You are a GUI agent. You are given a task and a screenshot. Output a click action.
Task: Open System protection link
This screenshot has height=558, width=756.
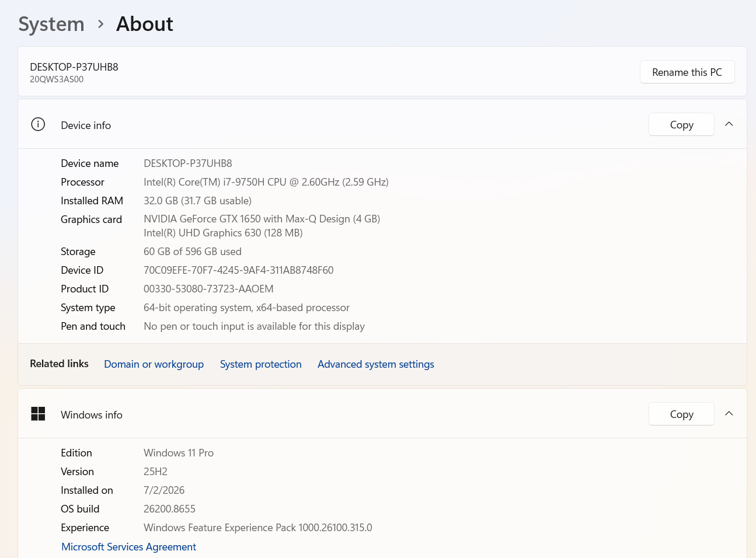(x=260, y=364)
